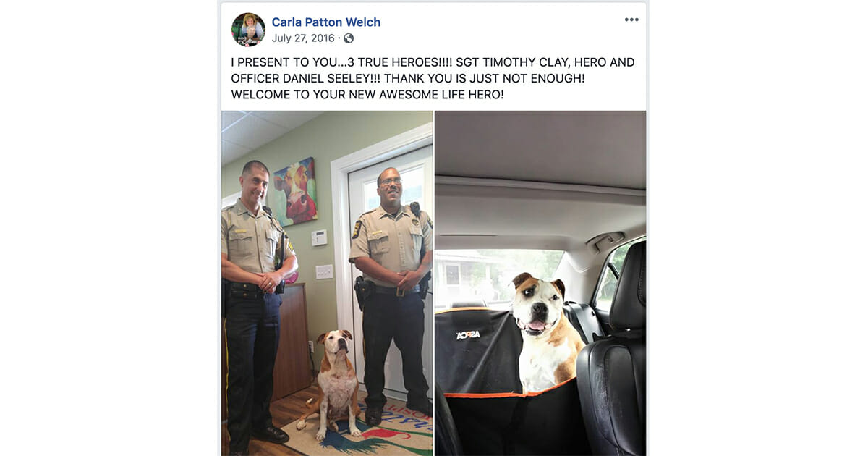Open the three-dot post options menu

(631, 20)
